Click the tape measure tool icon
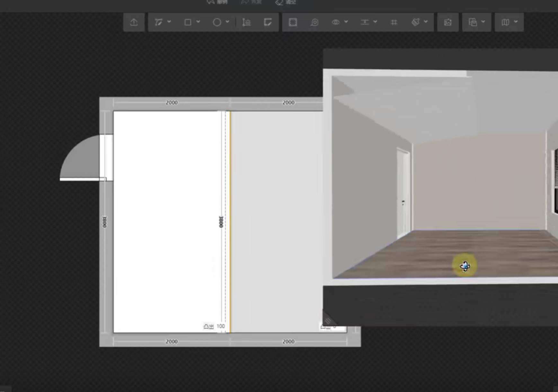 [x=314, y=22]
